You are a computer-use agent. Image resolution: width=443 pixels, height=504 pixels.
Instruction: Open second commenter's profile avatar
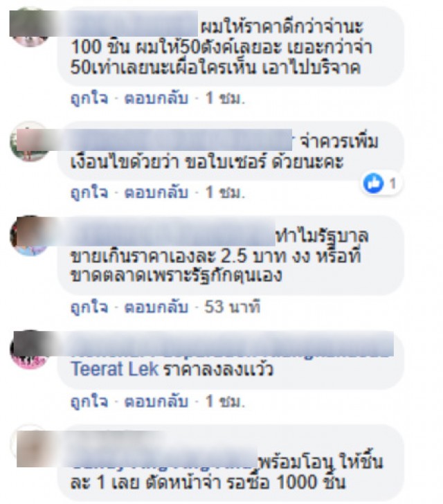click(x=30, y=141)
